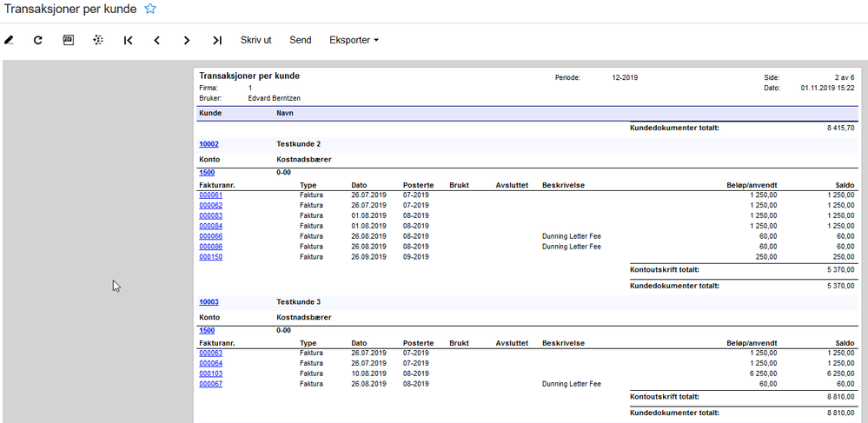Open the Eksporter dropdown menu
The height and width of the screenshot is (423, 868).
354,40
